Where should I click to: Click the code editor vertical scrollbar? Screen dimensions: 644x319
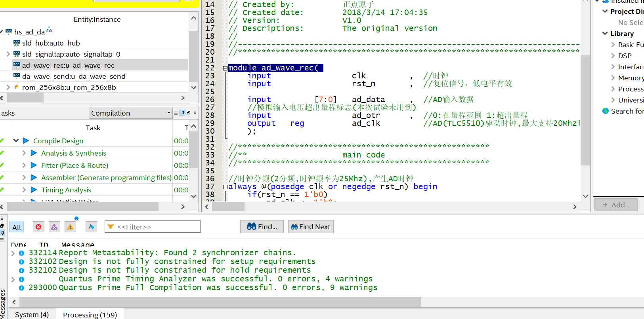585,109
